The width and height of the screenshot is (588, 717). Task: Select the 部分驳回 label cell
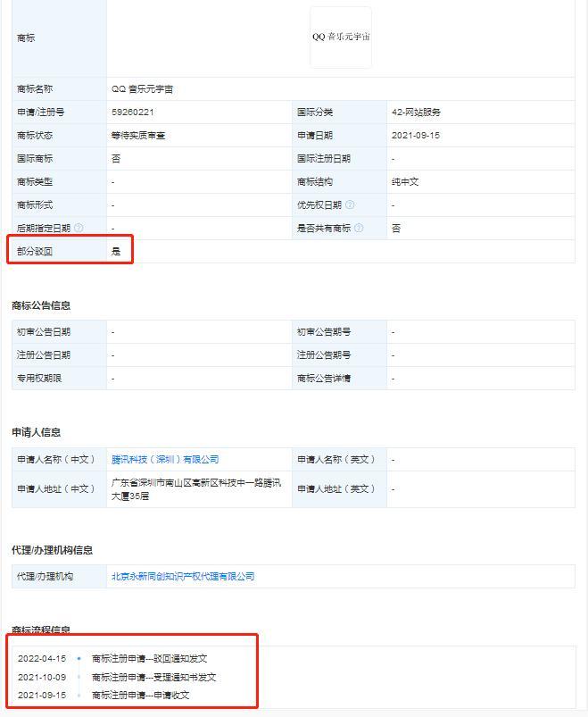[x=60, y=251]
